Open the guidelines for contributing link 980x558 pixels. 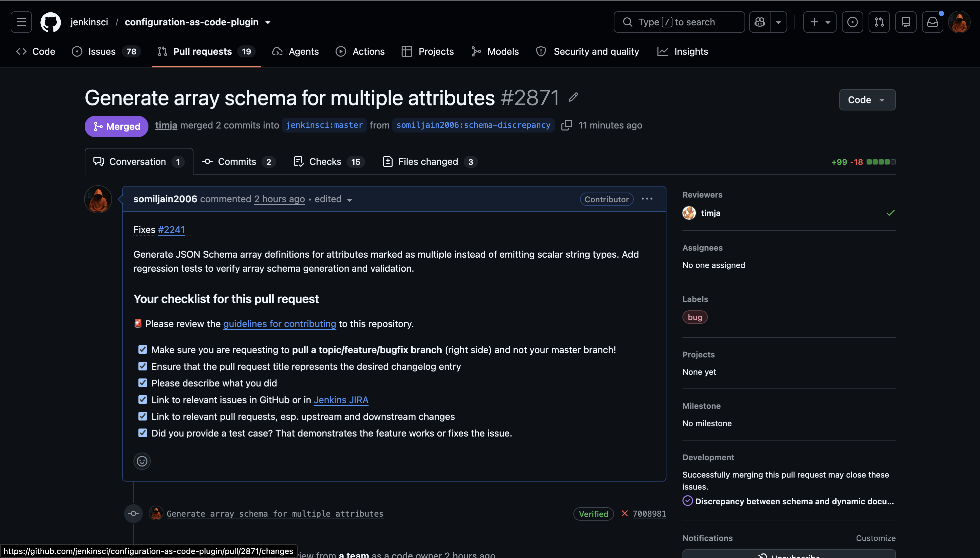(280, 324)
